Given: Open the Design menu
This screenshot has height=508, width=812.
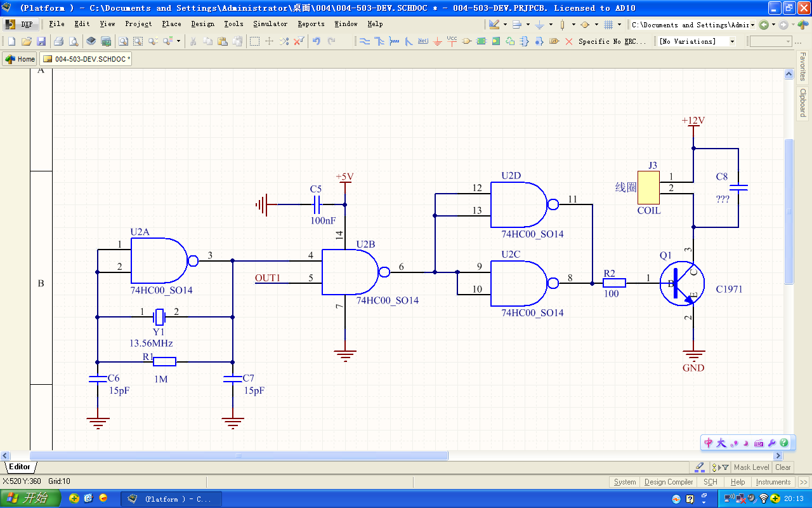Looking at the screenshot, I should tap(202, 24).
